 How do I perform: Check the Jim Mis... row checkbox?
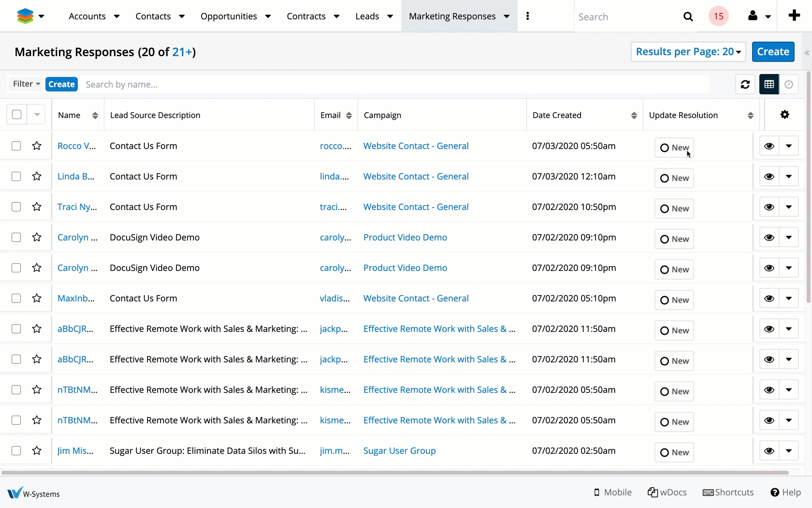tap(16, 450)
